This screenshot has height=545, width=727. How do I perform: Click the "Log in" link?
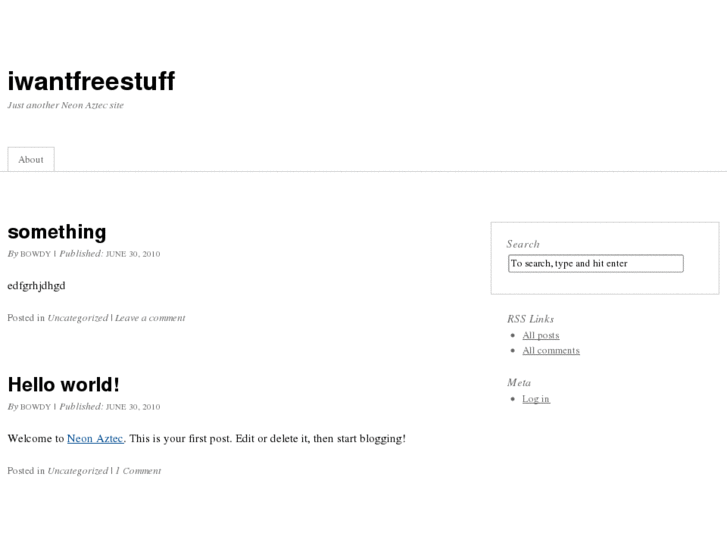pos(536,399)
